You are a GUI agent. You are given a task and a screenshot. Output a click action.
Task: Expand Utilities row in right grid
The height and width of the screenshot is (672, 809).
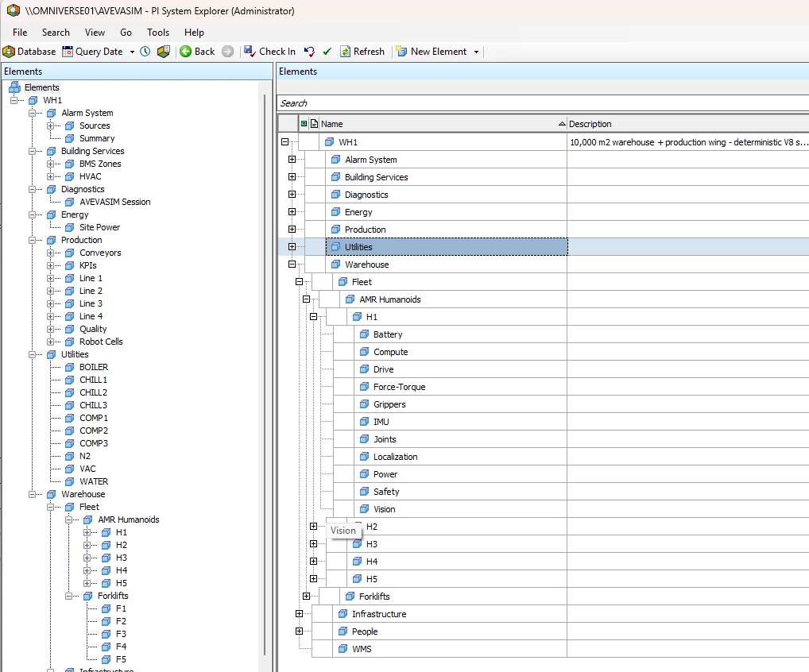[x=292, y=246]
